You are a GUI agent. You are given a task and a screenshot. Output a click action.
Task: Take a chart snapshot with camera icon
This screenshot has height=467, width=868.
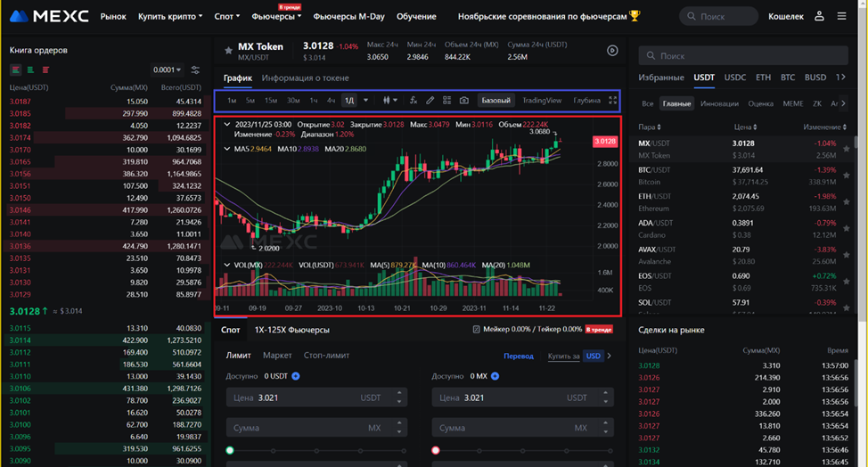[x=464, y=101]
